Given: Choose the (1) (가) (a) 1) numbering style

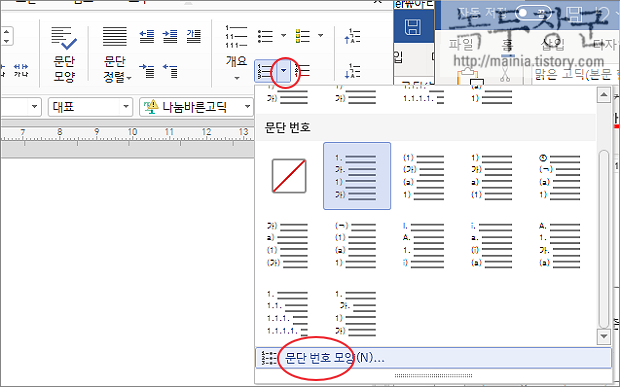Looking at the screenshot, I should tap(423, 176).
